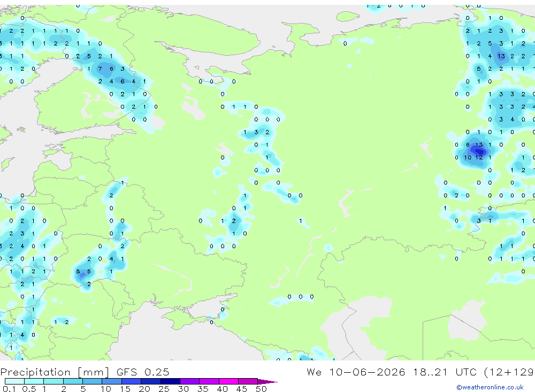The image size is (535, 392).
Task: Click the '45' legend scale label
Action: pos(242,389)
